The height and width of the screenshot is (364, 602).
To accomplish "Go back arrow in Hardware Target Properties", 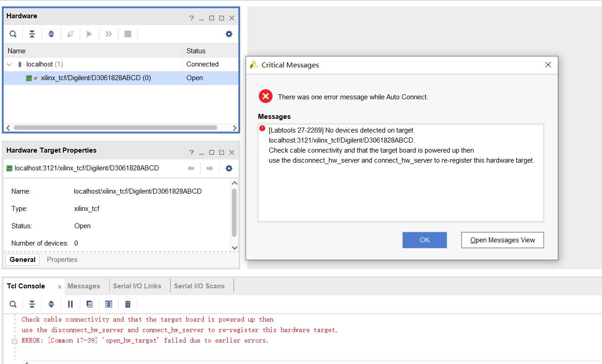I will pos(190,169).
